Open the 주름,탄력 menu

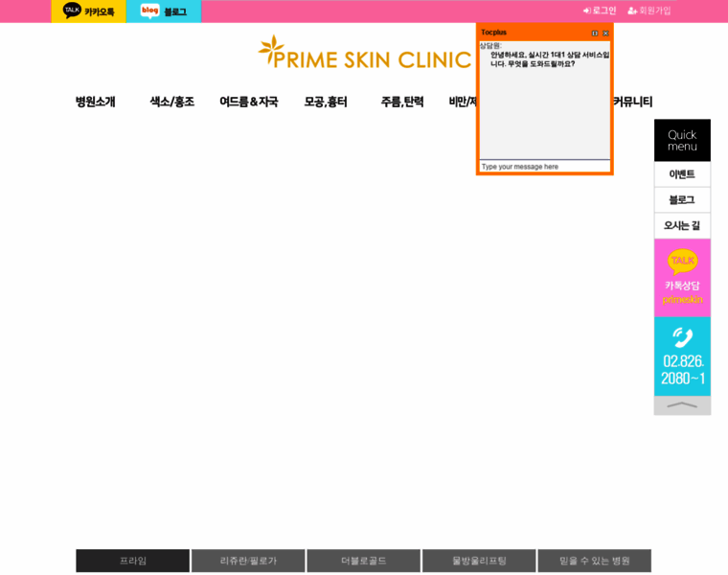click(x=402, y=102)
